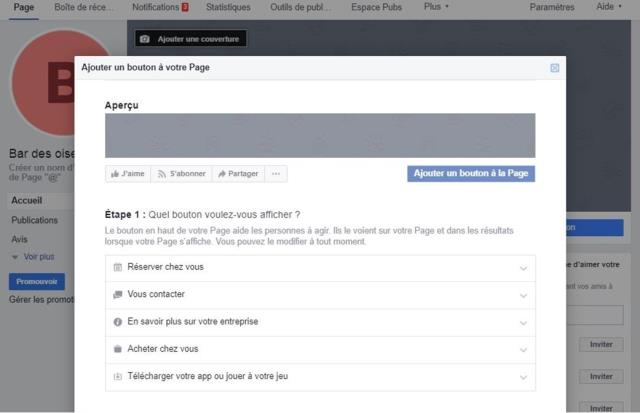Select Publications in left sidebar

point(34,220)
